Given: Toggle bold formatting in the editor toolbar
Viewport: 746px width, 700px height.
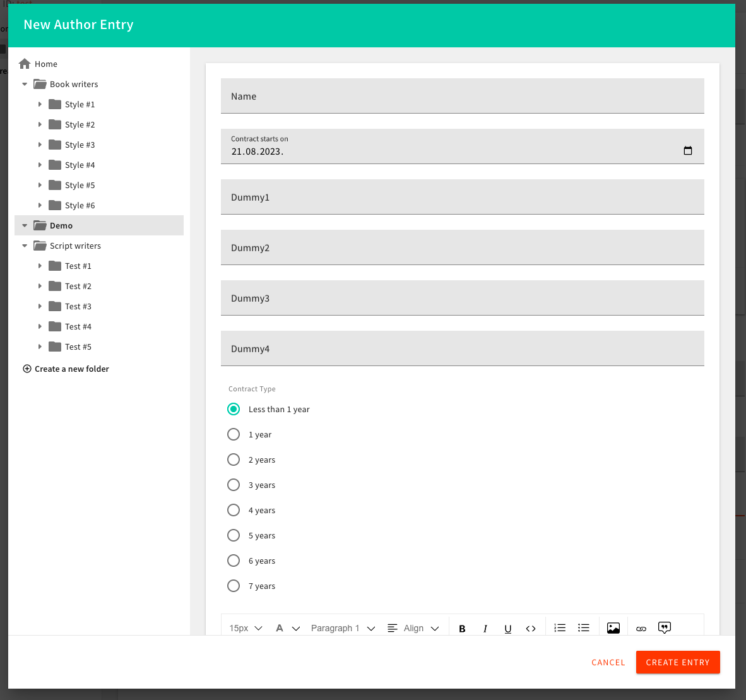Looking at the screenshot, I should point(462,628).
